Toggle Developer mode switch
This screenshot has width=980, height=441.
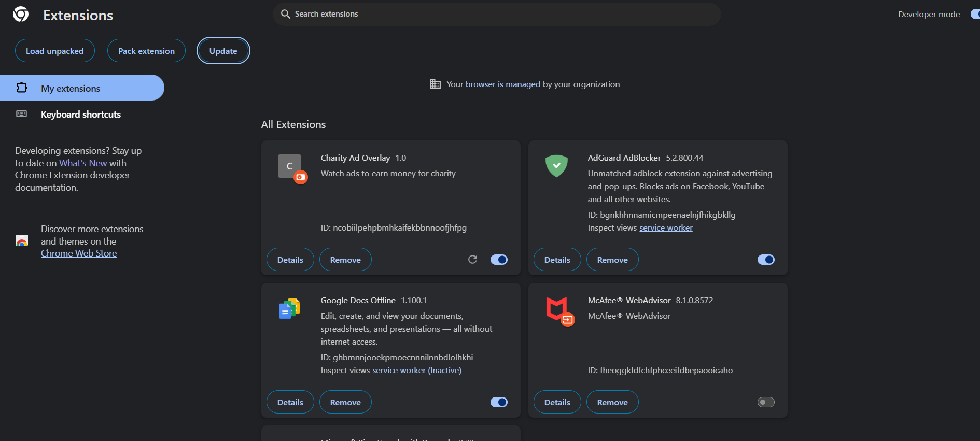[x=975, y=14]
